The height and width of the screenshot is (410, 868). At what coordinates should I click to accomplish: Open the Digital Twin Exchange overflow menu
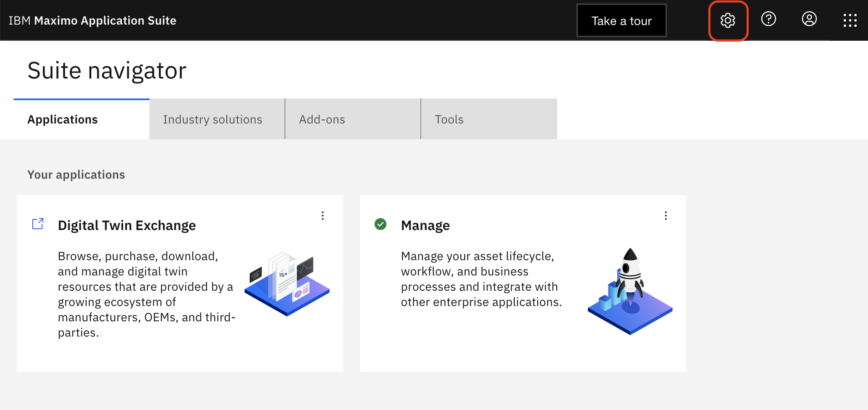pos(323,216)
